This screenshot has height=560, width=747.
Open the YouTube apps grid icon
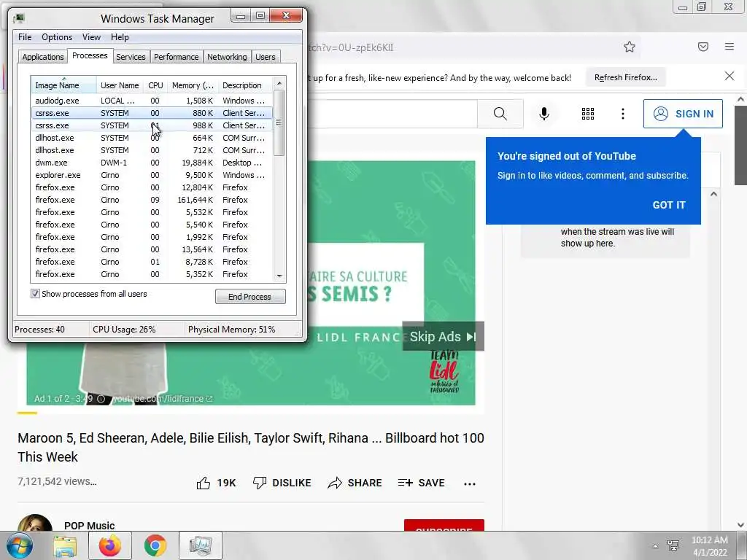(588, 114)
